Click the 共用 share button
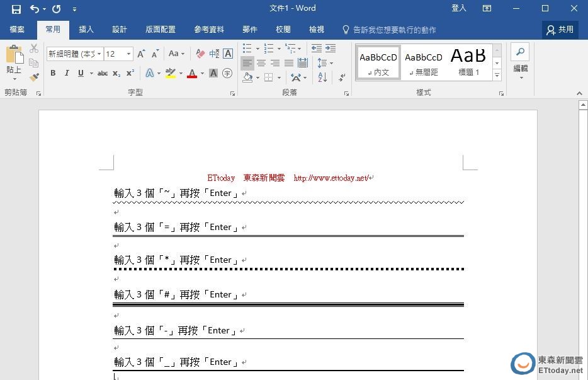The width and height of the screenshot is (588, 380). pyautogui.click(x=560, y=30)
